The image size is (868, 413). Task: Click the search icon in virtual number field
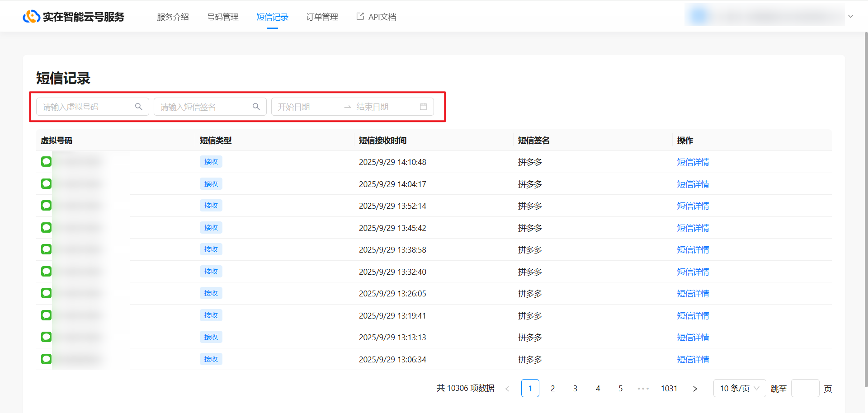click(138, 107)
